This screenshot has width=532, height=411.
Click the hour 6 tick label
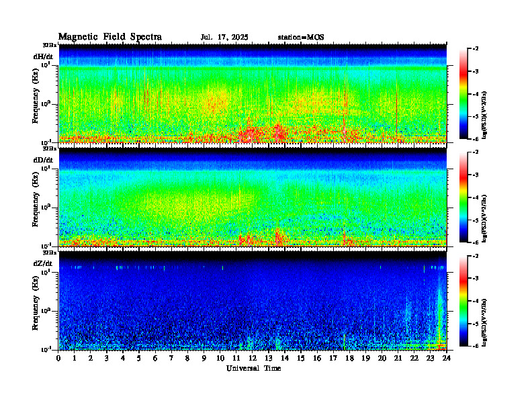[155, 358]
